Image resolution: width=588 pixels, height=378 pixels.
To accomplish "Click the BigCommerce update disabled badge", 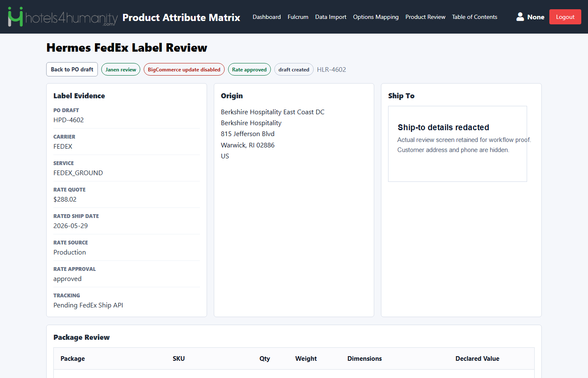I will pos(184,69).
